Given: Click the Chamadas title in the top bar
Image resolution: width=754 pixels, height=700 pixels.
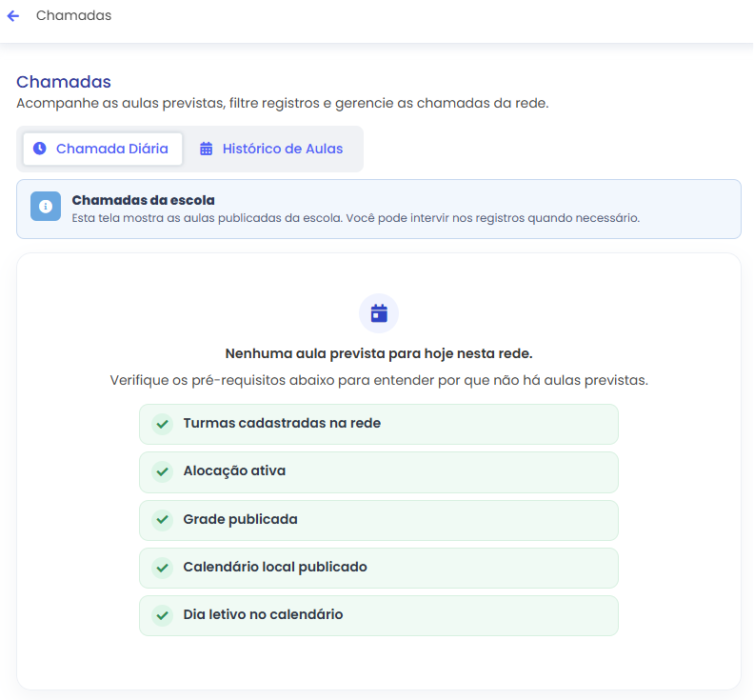Looking at the screenshot, I should 73,15.
